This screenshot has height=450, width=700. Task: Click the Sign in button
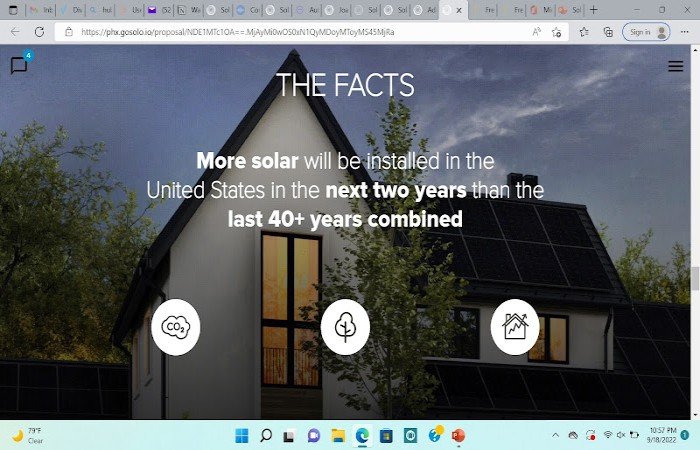645,32
